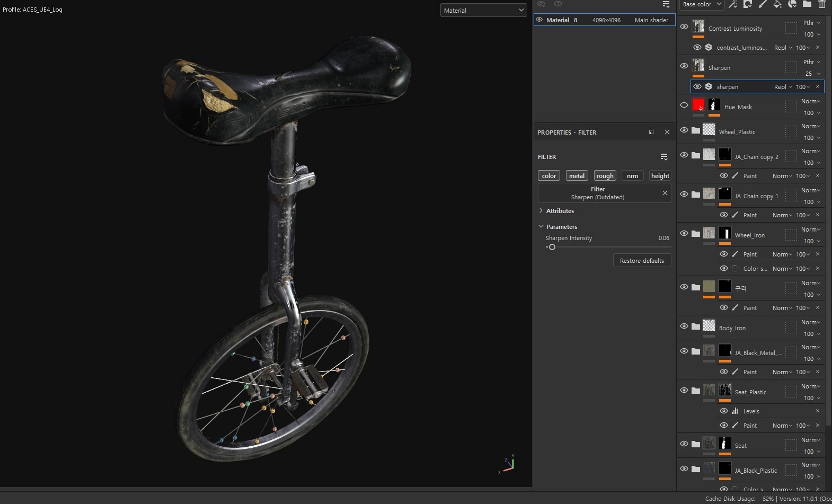
Task: Add a new paint layer with brush icon
Action: (763, 4)
